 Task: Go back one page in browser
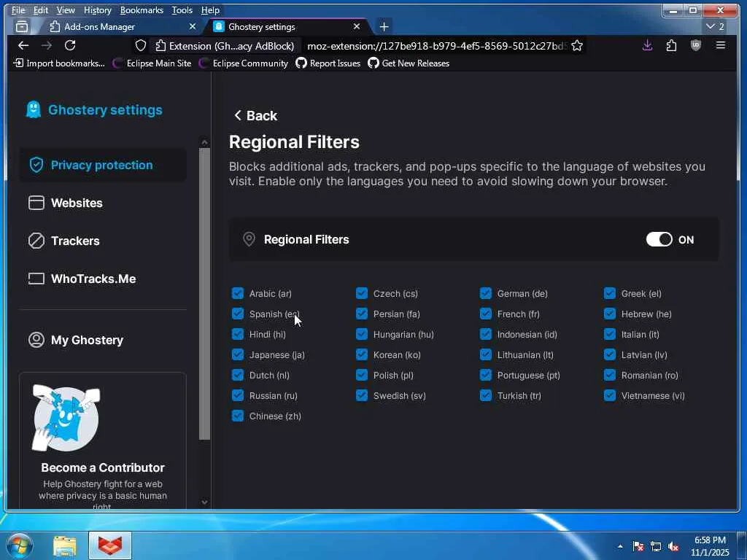pyautogui.click(x=23, y=45)
